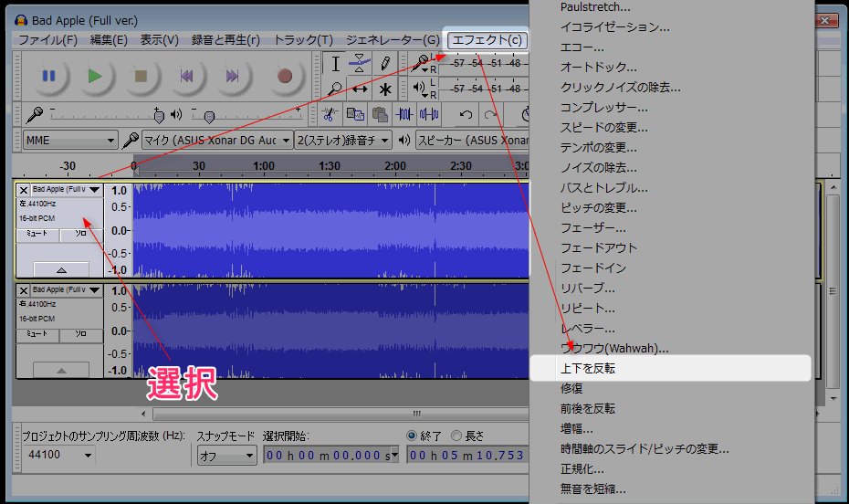Open the トラック(T) menu
Image resolution: width=849 pixels, height=504 pixels.
303,40
